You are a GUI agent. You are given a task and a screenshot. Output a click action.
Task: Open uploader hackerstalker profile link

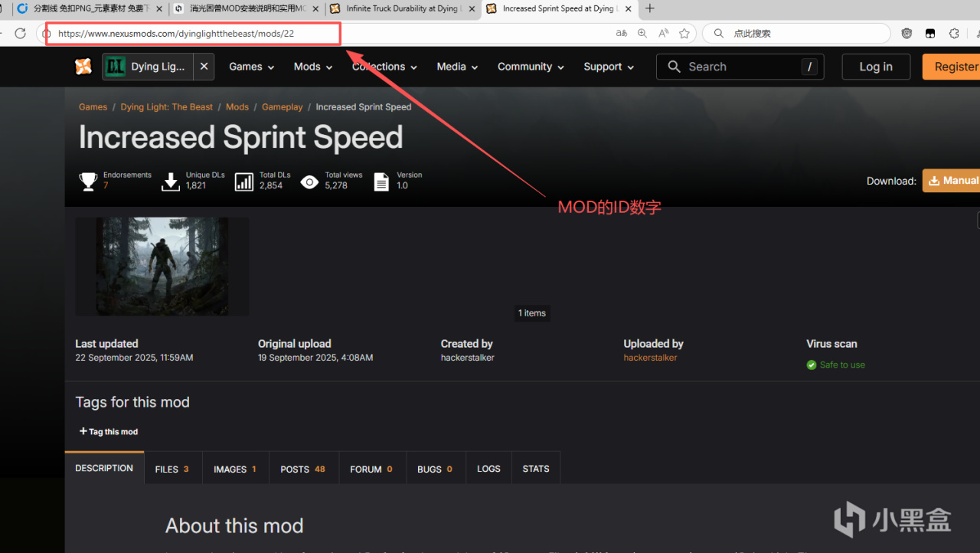tap(651, 358)
